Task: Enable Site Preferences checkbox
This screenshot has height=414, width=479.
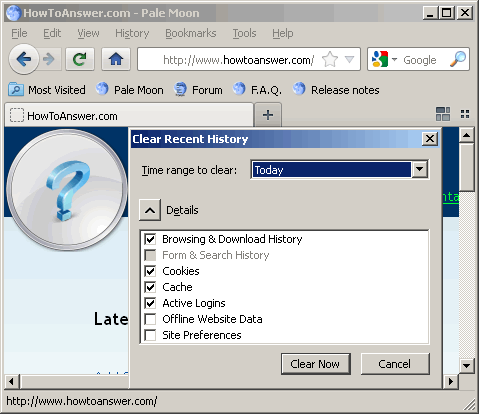Action: click(150, 335)
